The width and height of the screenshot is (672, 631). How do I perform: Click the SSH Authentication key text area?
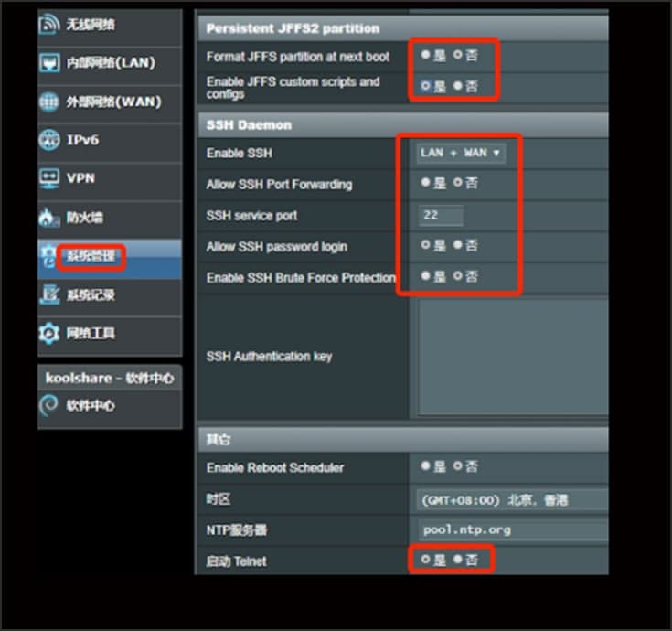tap(514, 357)
